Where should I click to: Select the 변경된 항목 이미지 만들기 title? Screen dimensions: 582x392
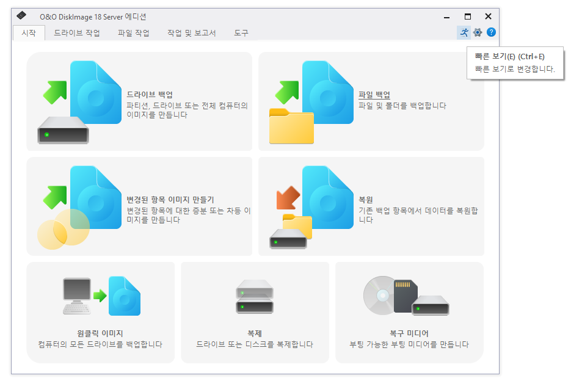[x=170, y=200]
